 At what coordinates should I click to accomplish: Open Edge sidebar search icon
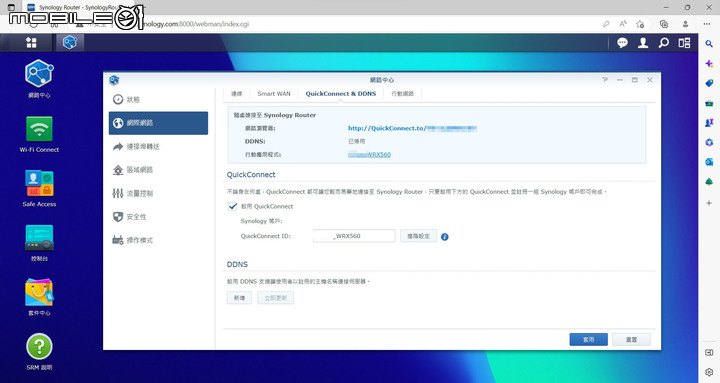click(x=709, y=44)
